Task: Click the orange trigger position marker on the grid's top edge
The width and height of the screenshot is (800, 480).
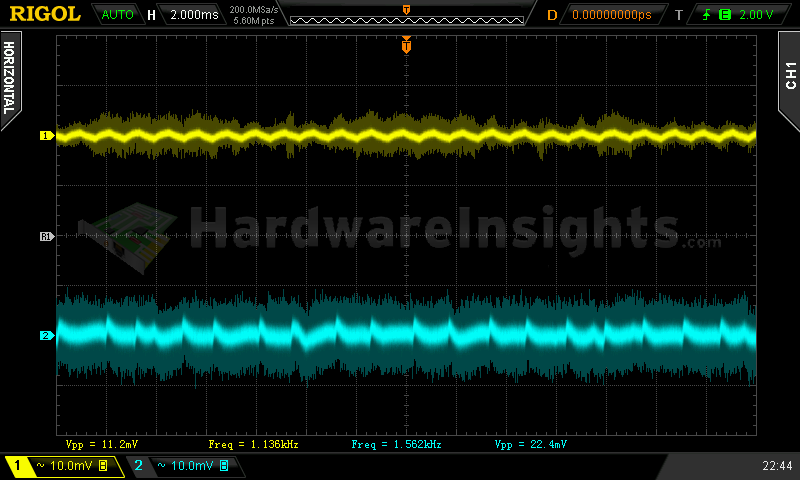Action: pyautogui.click(x=406, y=46)
